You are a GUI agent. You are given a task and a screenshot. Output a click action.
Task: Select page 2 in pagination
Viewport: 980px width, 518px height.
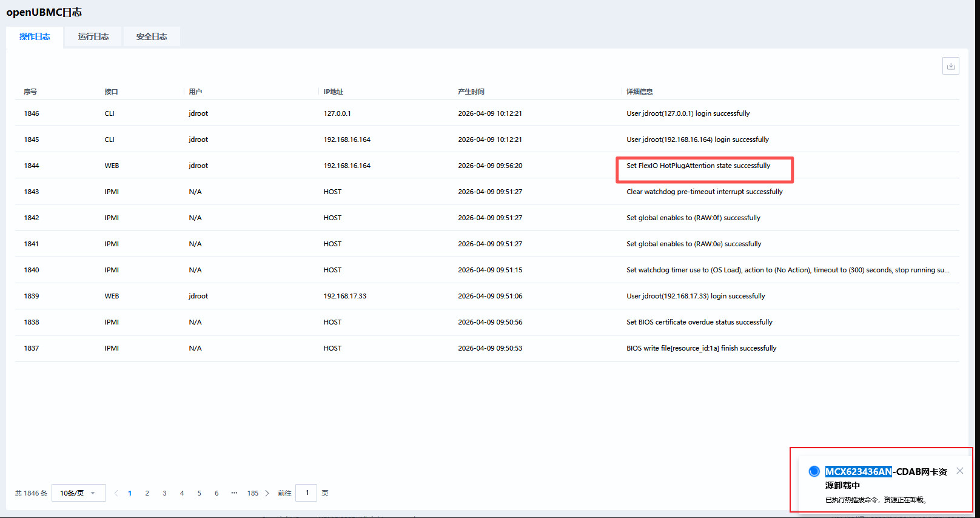click(x=147, y=493)
